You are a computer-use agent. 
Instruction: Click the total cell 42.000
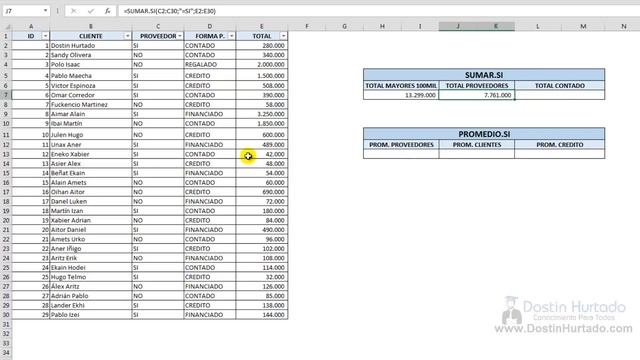click(x=262, y=154)
